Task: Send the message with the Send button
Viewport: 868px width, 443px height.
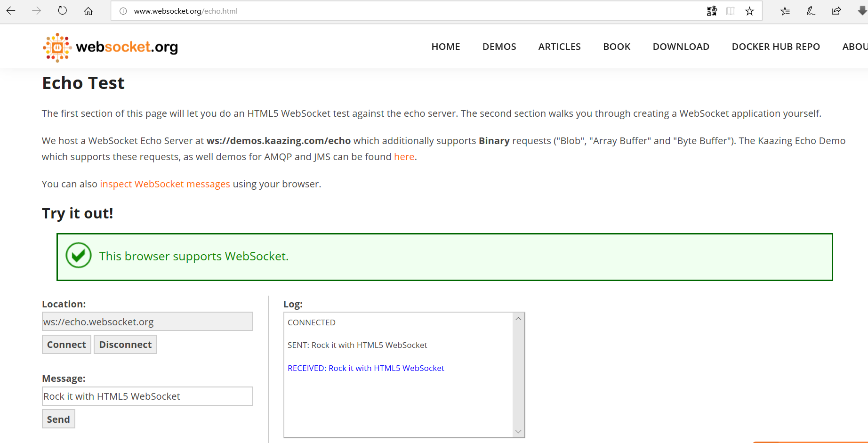Action: 58,419
